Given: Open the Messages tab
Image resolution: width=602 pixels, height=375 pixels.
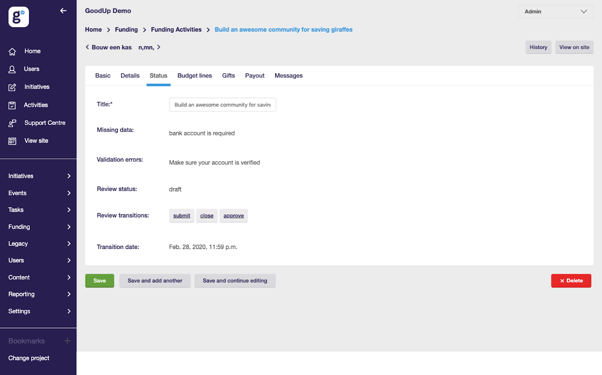Looking at the screenshot, I should pos(288,76).
